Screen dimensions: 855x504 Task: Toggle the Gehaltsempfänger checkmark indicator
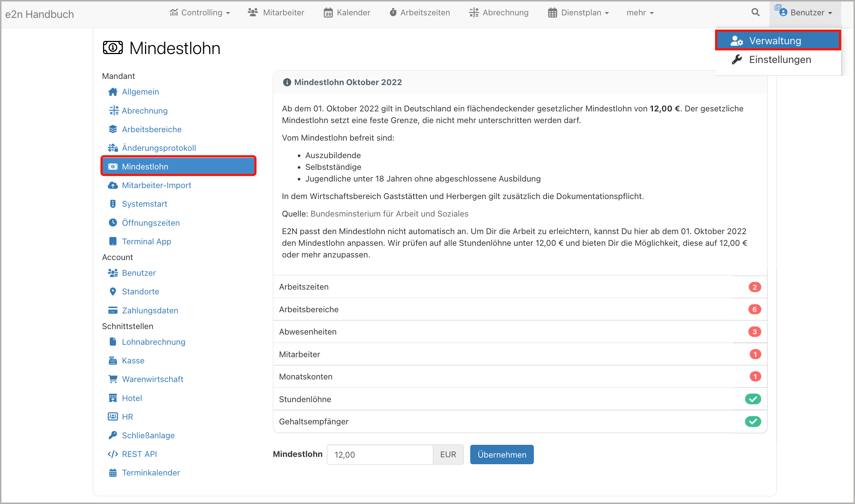pyautogui.click(x=753, y=421)
